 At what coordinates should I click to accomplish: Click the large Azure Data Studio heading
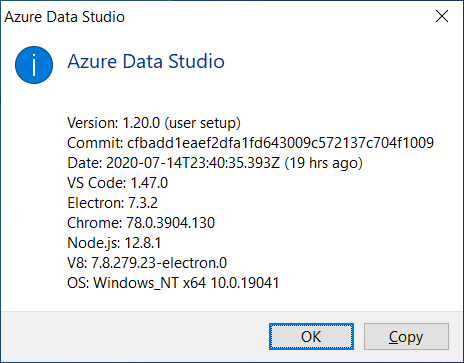(146, 62)
